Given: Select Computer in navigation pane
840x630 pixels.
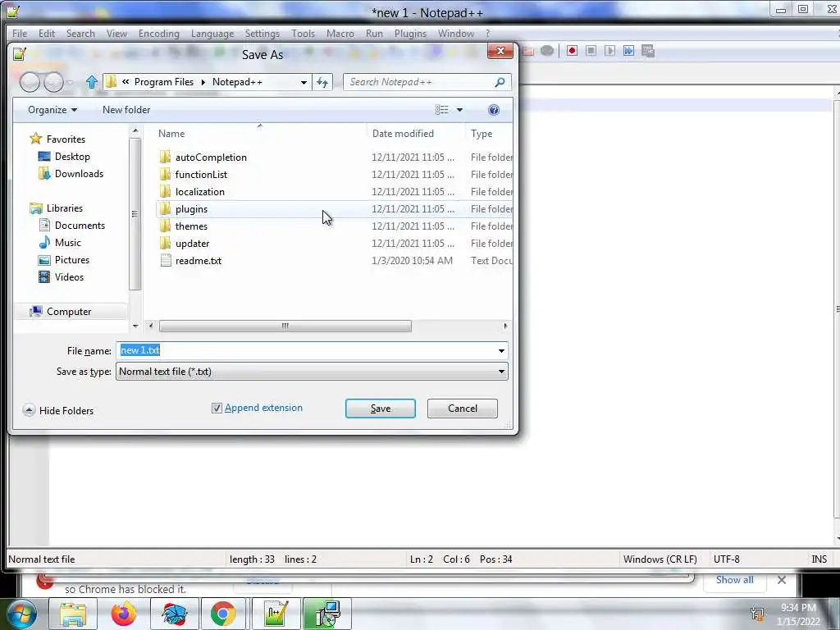Looking at the screenshot, I should 69,311.
